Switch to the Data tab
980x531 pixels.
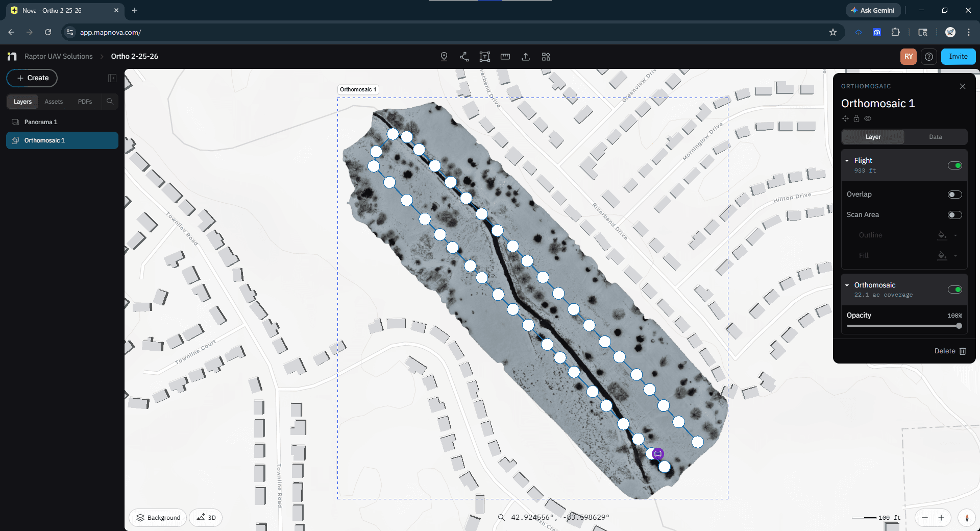[x=935, y=137]
